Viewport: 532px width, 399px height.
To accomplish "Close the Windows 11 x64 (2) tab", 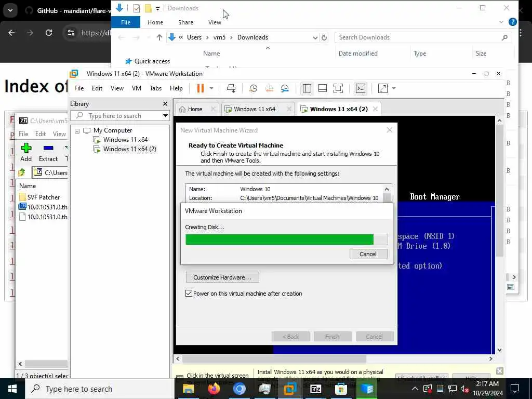I will (x=375, y=109).
